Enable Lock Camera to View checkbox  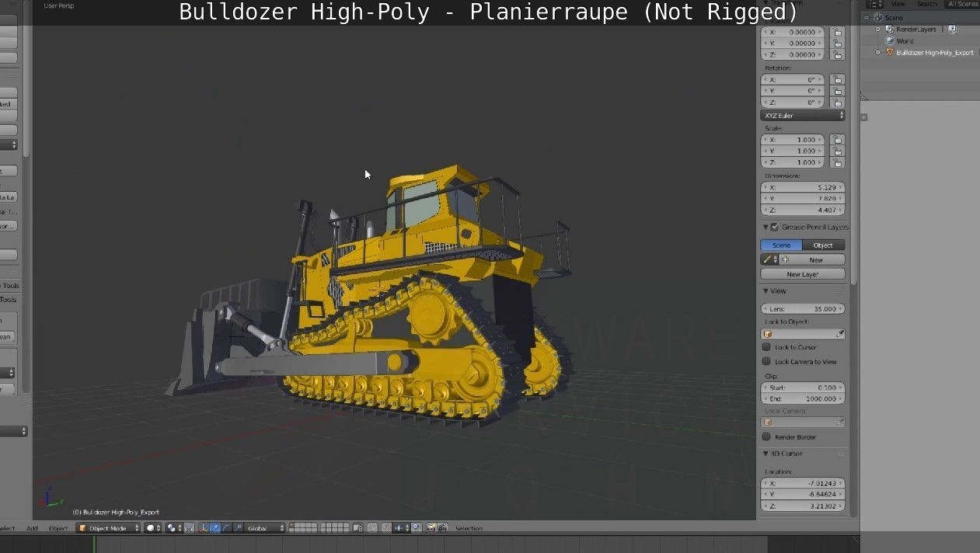coord(766,361)
